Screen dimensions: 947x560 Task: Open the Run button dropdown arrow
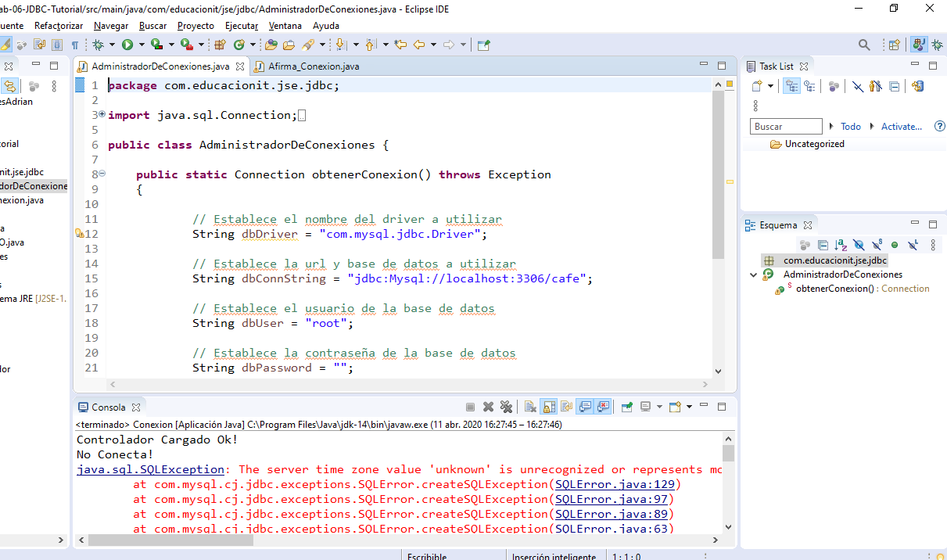point(141,45)
